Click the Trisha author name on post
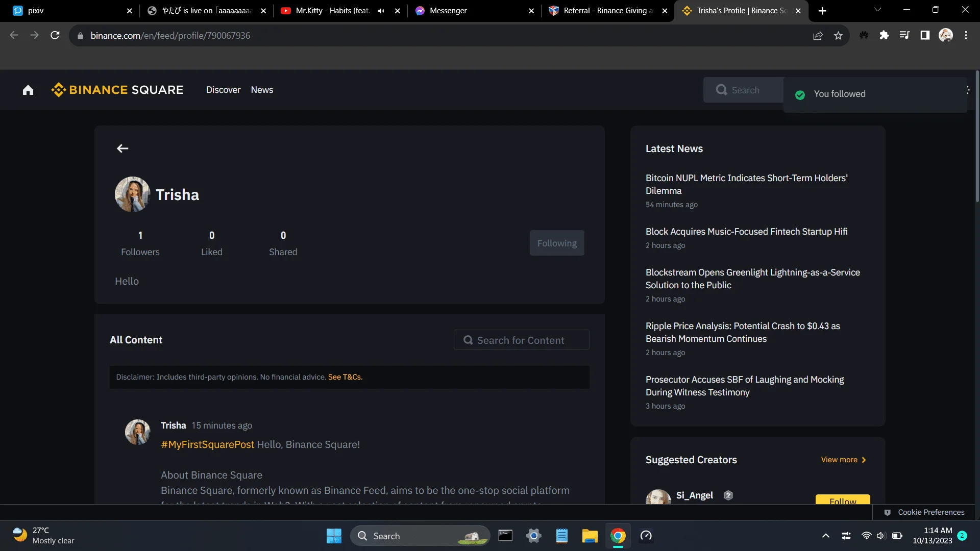Image resolution: width=980 pixels, height=551 pixels. [x=174, y=425]
